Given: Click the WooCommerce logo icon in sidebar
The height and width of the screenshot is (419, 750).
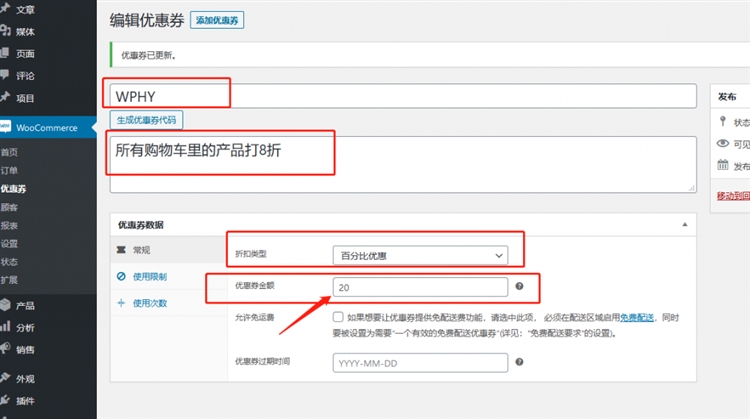Looking at the screenshot, I should (5, 127).
